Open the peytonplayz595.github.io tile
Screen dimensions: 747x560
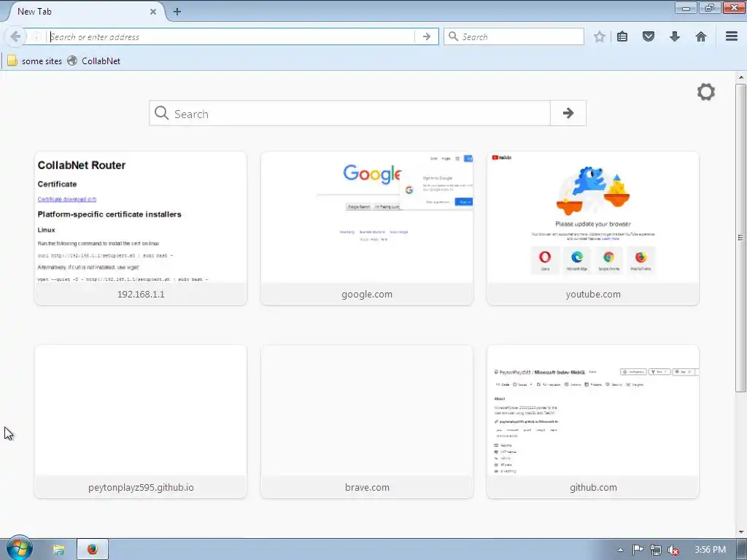point(141,422)
